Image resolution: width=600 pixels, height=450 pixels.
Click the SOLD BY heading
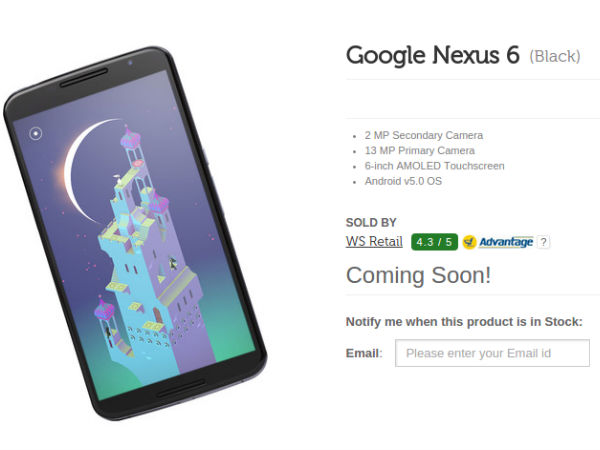tap(371, 222)
